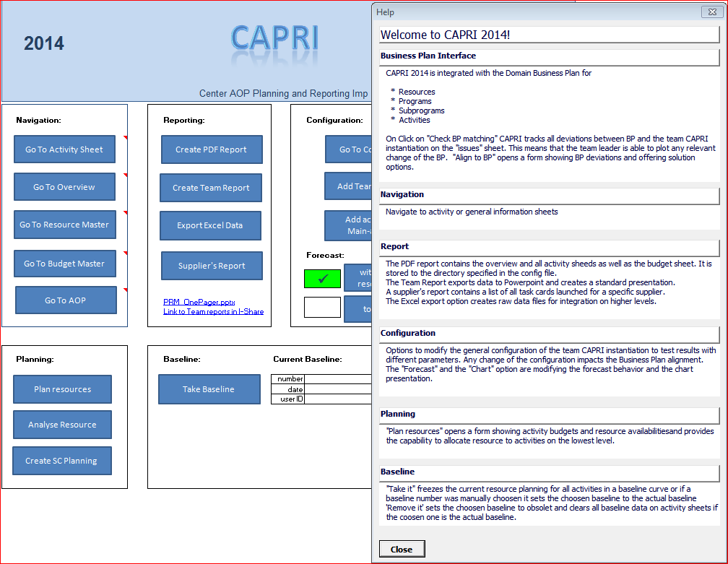
Task: Click Plan resources under Planning
Action: pyautogui.click(x=62, y=389)
